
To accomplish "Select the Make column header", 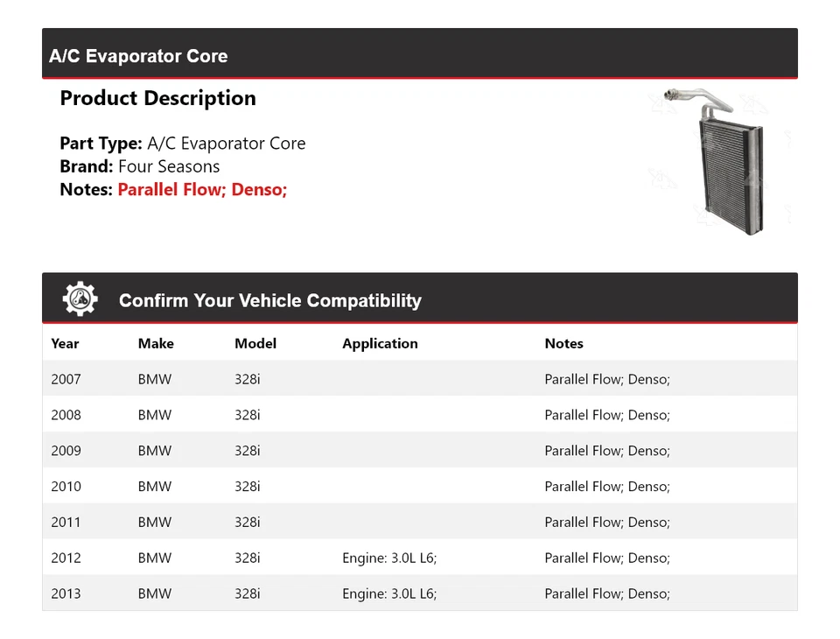I will pos(156,343).
